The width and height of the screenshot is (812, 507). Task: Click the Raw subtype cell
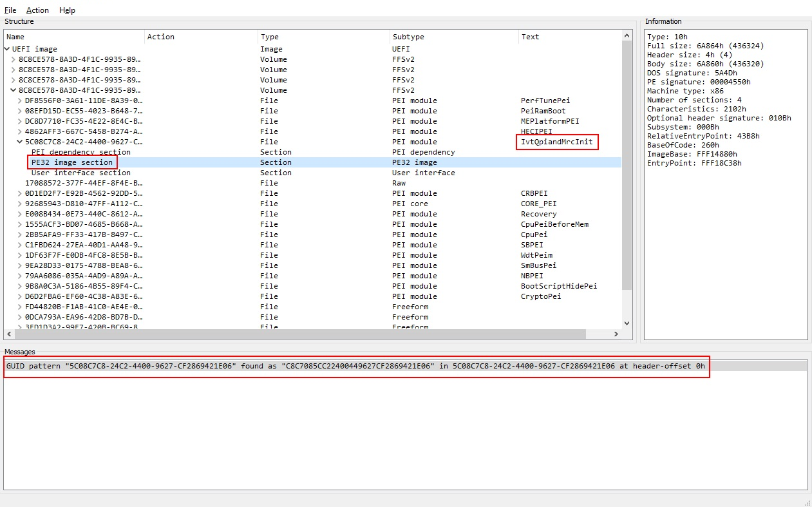[x=399, y=183]
